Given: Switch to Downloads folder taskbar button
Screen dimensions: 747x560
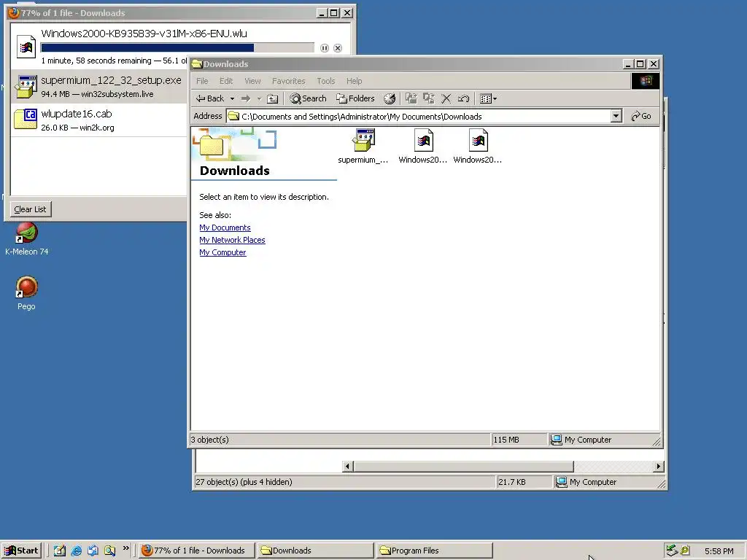Looking at the screenshot, I should pos(315,551).
